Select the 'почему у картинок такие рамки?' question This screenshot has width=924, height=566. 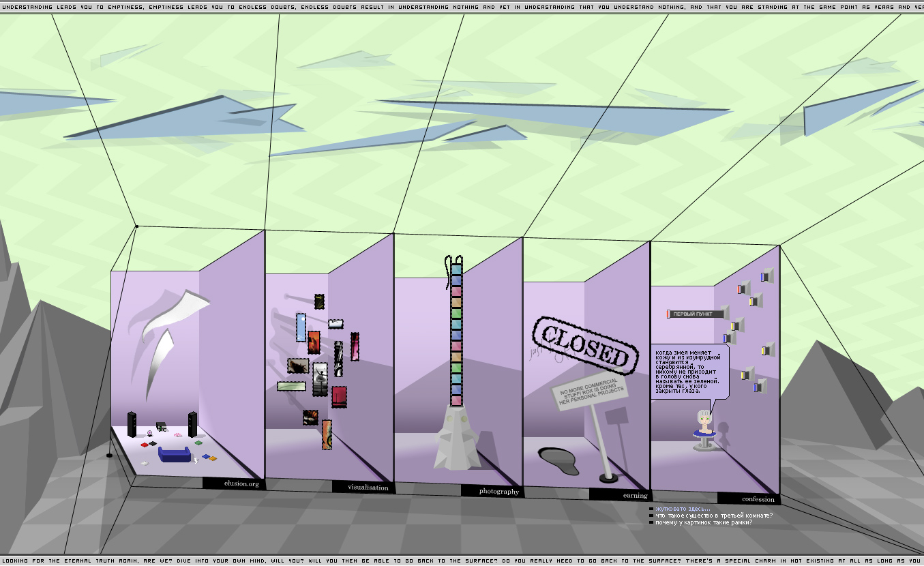pos(704,522)
